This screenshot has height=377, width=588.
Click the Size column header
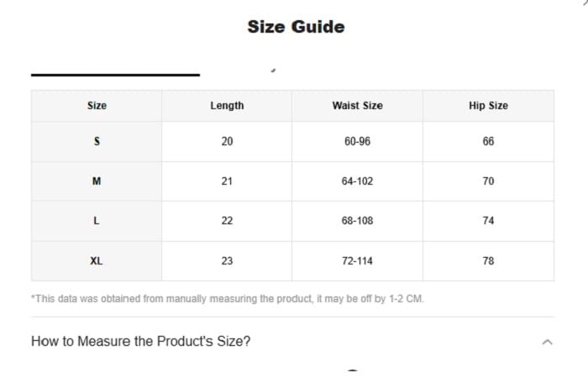pyautogui.click(x=97, y=106)
